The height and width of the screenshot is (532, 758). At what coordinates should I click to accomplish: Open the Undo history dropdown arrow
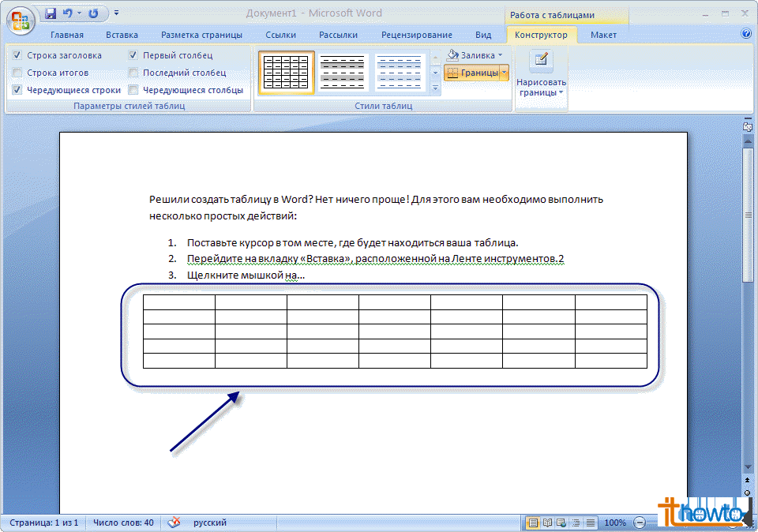(x=79, y=13)
